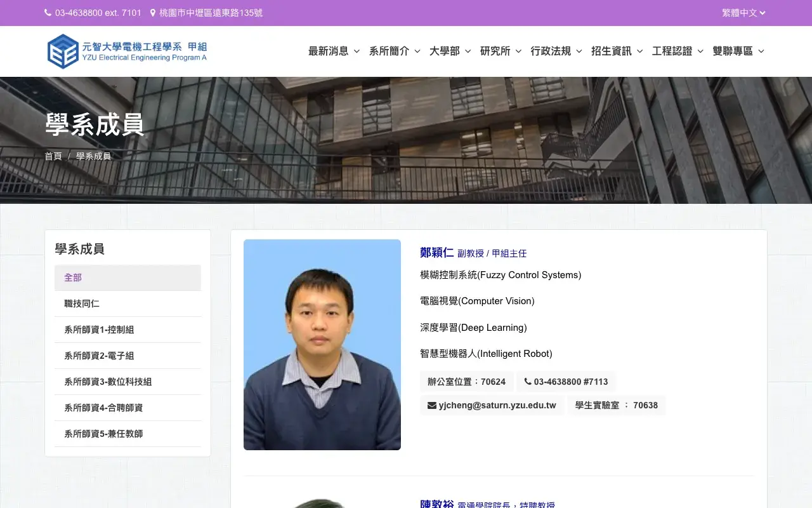The image size is (812, 508).
Task: Click the top bar phone number 03-4638800 ext. 7101
Action: (x=98, y=13)
